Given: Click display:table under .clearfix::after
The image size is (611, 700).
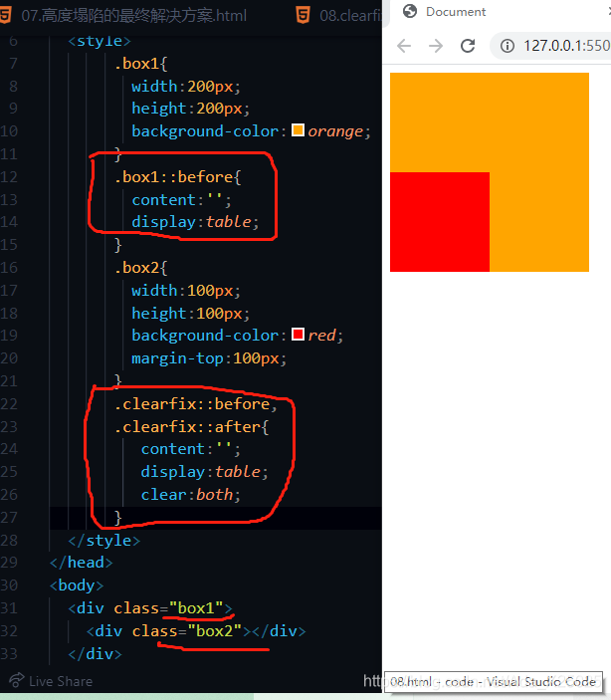Looking at the screenshot, I should click(x=204, y=472).
